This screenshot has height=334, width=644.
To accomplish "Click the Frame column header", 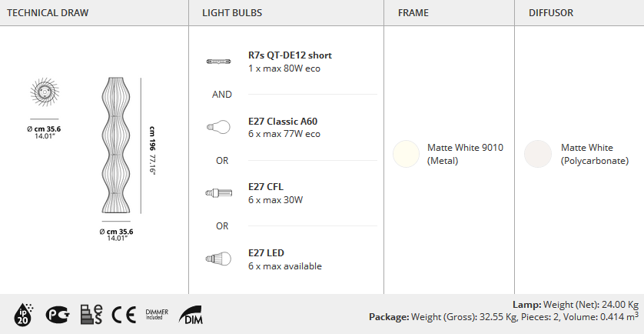I will 413,13.
